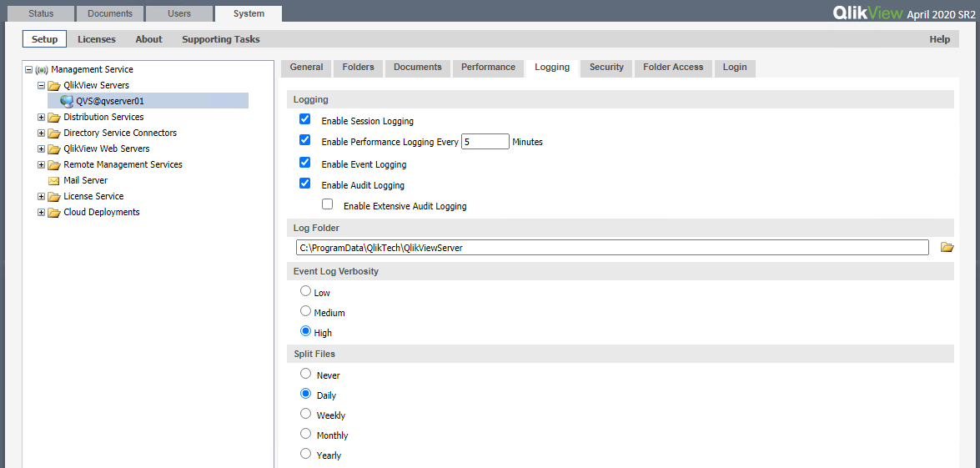
Task: Select Medium event log verbosity
Action: pos(305,311)
